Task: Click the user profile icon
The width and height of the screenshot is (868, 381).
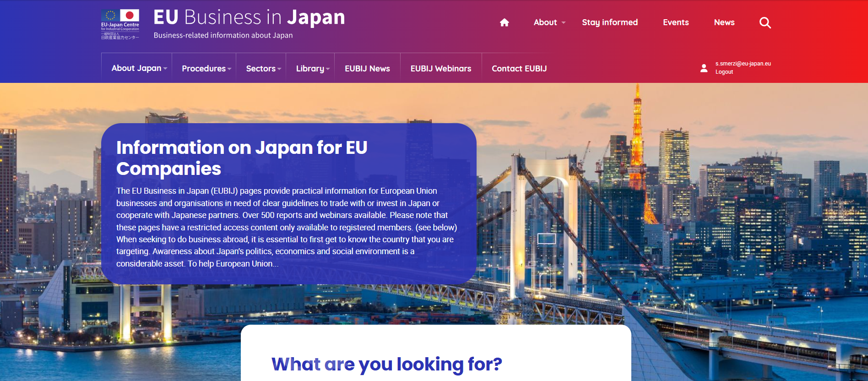Action: click(x=704, y=68)
